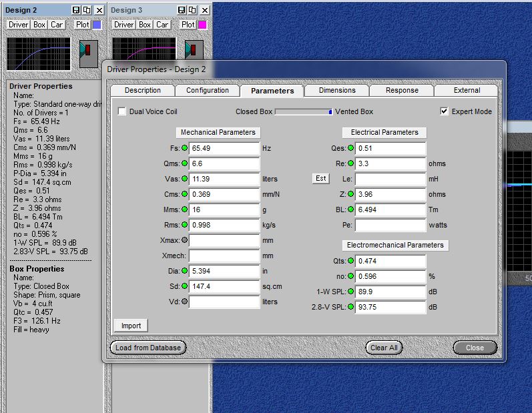The height and width of the screenshot is (413, 532).
Task: Click the green indicator next to Fs
Action: (185, 148)
